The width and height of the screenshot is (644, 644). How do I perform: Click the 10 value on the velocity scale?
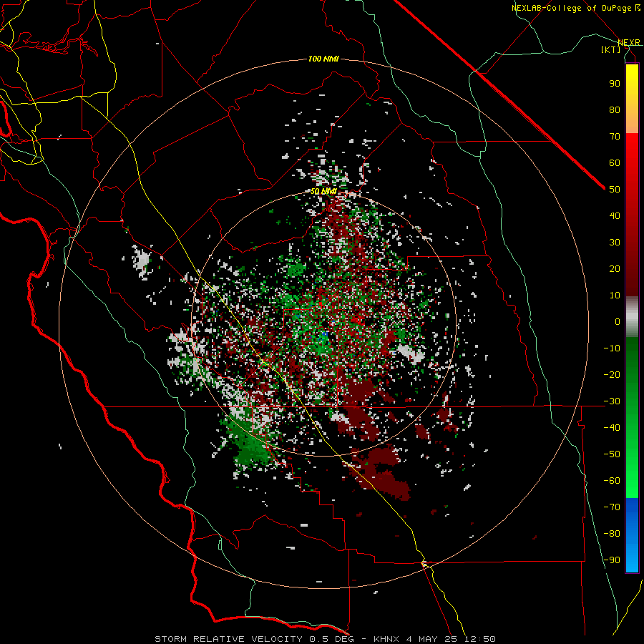point(615,296)
